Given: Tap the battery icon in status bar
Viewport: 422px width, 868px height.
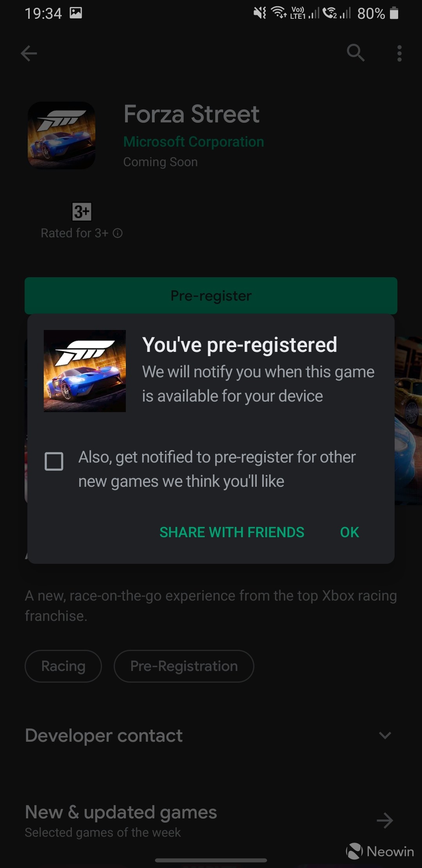Looking at the screenshot, I should tap(394, 13).
